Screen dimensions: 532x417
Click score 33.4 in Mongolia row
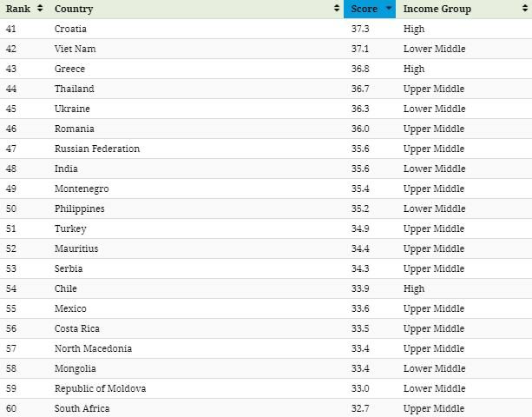(360, 368)
